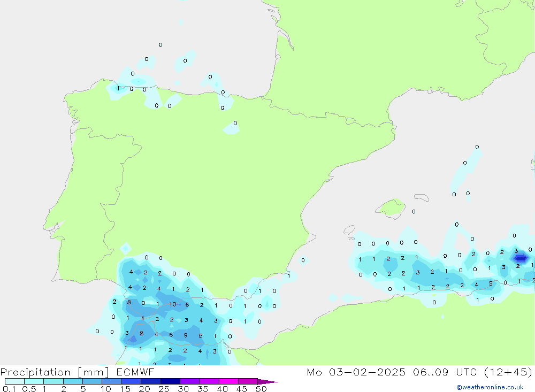Click the '9' precipitation value on map

tap(186, 335)
